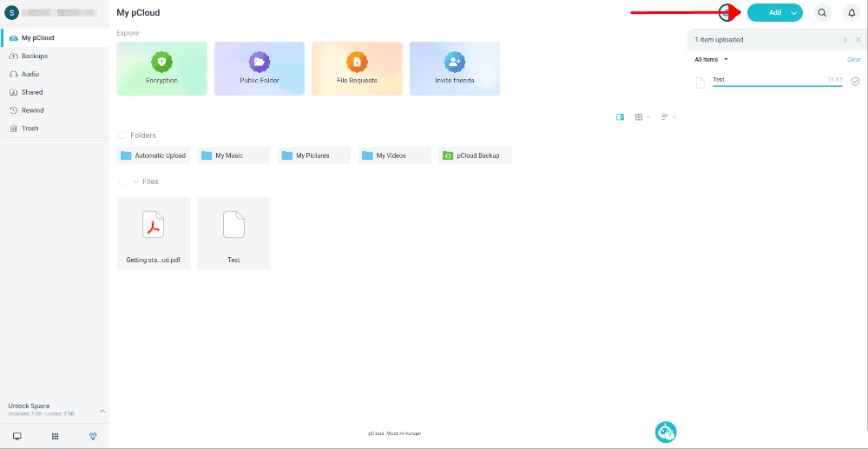
Task: Open the Automatic Upload folder
Action: click(154, 155)
